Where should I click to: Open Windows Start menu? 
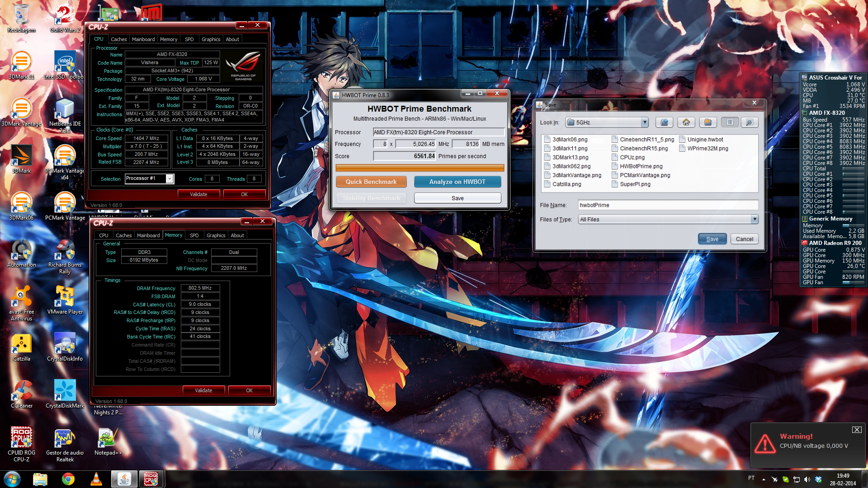tap(12, 479)
